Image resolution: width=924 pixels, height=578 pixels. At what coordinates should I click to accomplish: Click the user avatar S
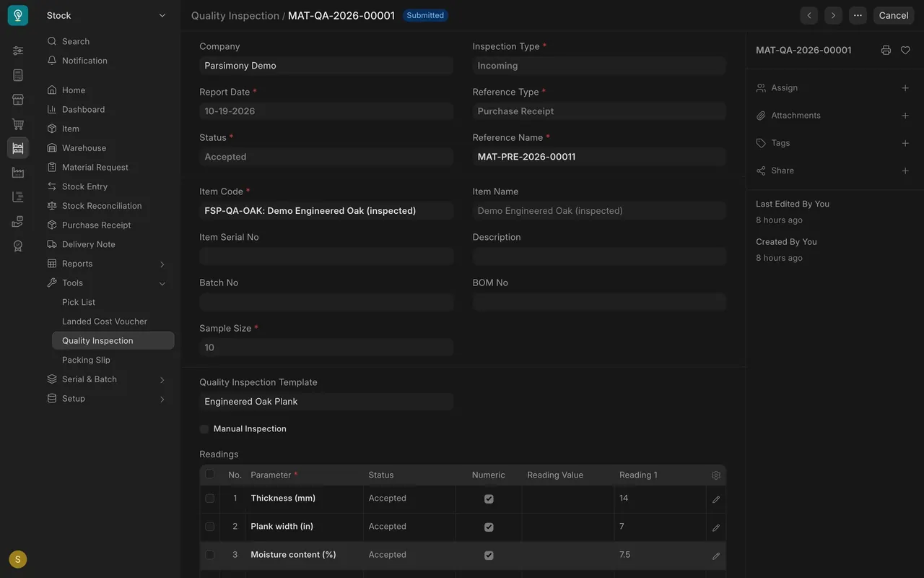pos(18,559)
